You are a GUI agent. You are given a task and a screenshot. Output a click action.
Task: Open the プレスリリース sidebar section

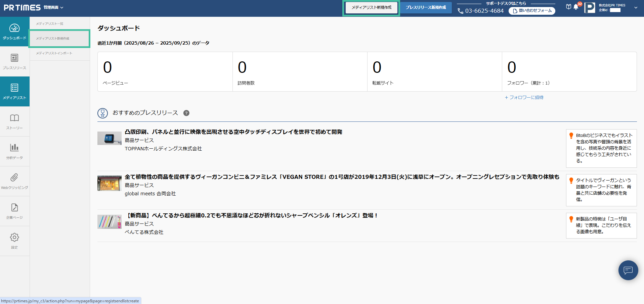[x=14, y=62]
